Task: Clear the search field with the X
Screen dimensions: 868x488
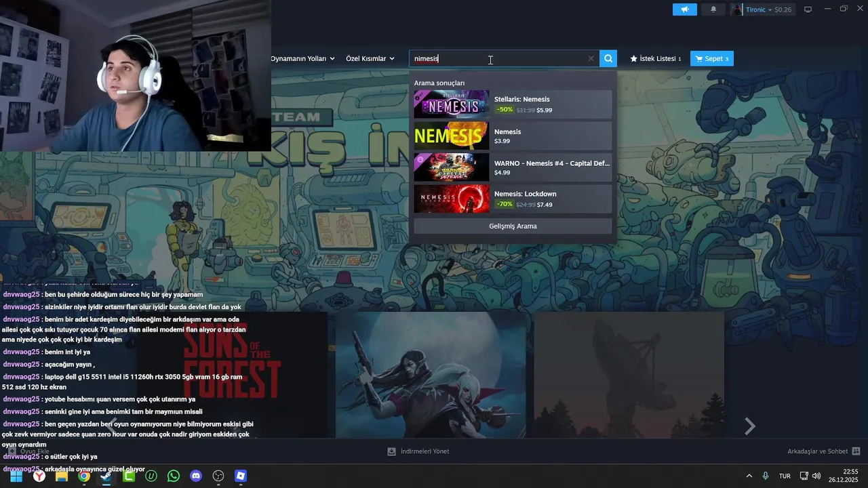Action: (x=591, y=58)
